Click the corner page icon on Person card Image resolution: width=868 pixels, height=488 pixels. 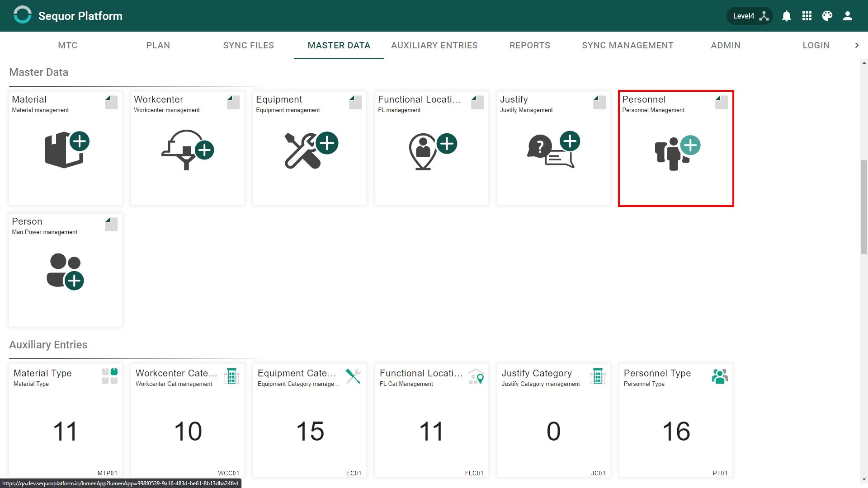pos(111,224)
